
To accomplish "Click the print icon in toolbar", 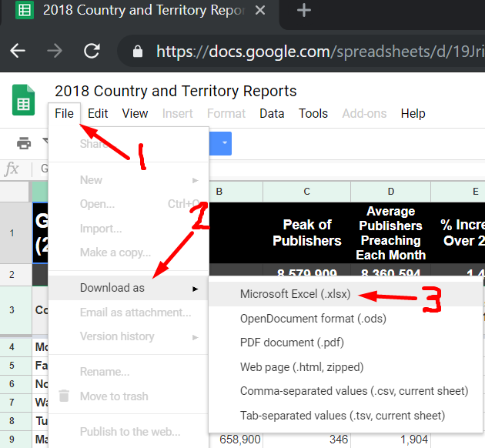I will [x=25, y=143].
